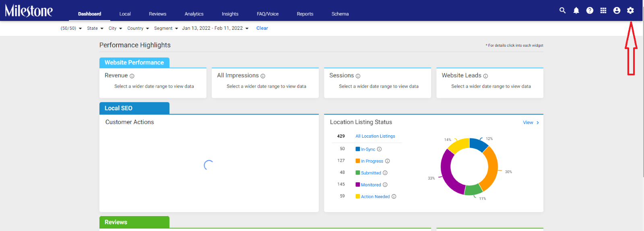Switch to the Reviews tab
644x231 pixels.
click(x=157, y=14)
